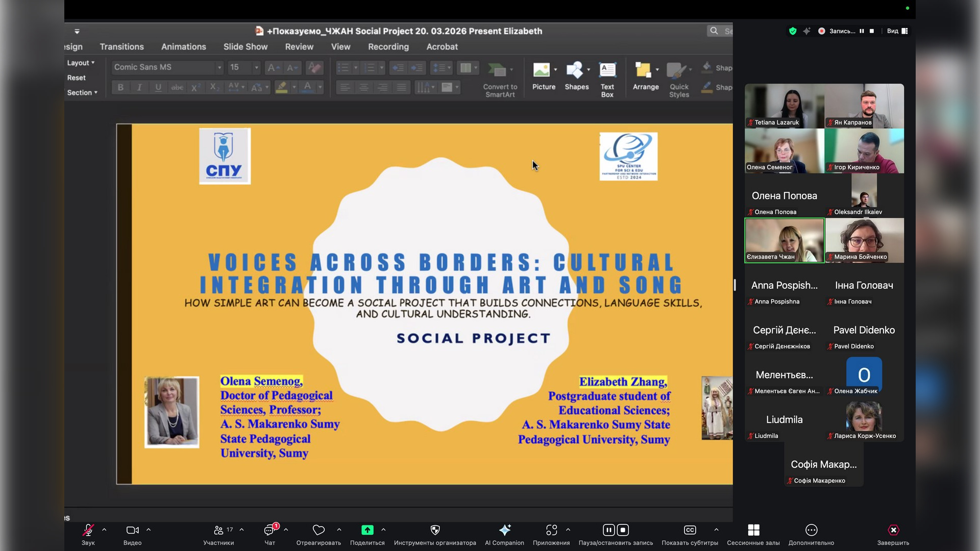Click the End meeting button

pos(893,531)
